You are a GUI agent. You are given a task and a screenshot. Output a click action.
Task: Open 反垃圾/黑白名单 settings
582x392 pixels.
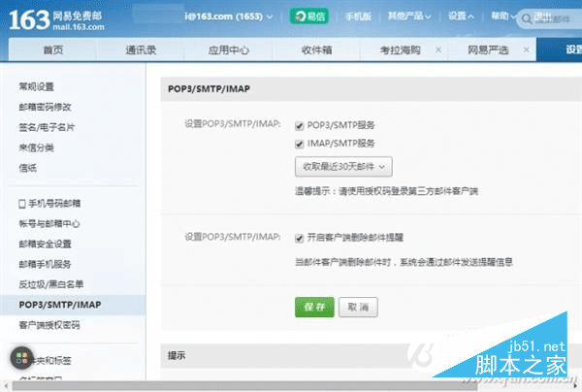pos(51,284)
